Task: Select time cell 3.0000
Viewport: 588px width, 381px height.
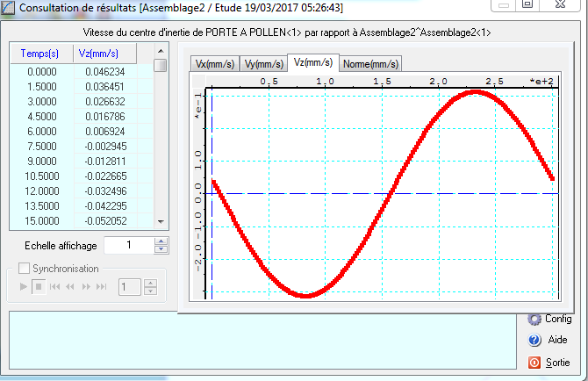Action: pos(42,102)
